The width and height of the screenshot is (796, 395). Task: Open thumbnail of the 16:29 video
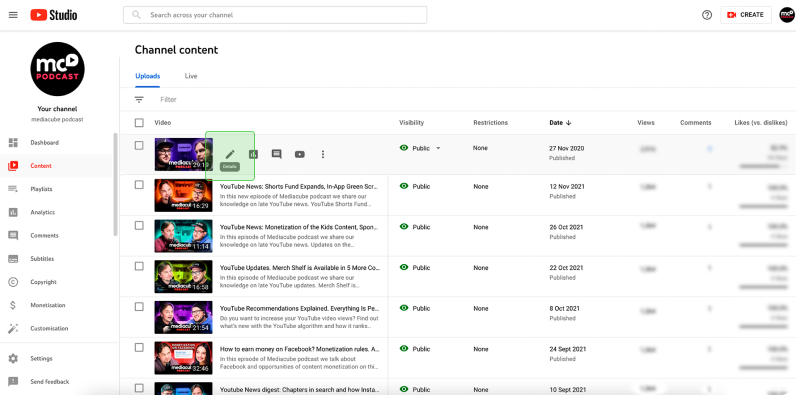point(183,195)
